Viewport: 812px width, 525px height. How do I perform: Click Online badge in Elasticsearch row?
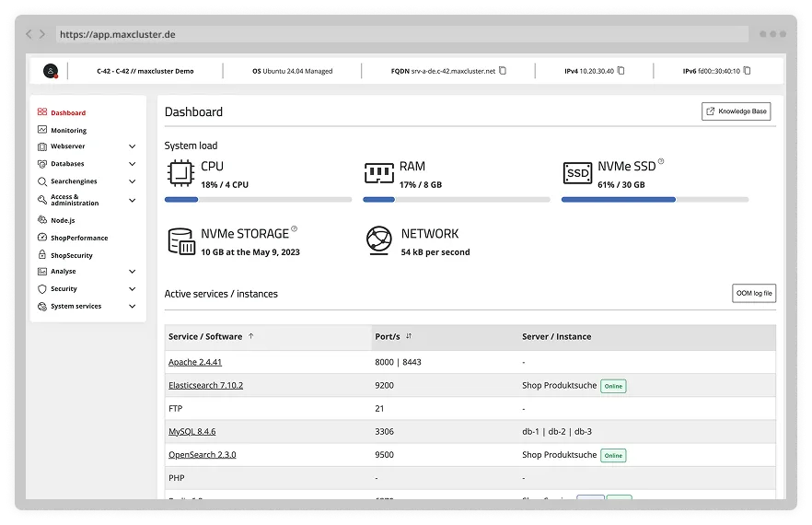613,386
